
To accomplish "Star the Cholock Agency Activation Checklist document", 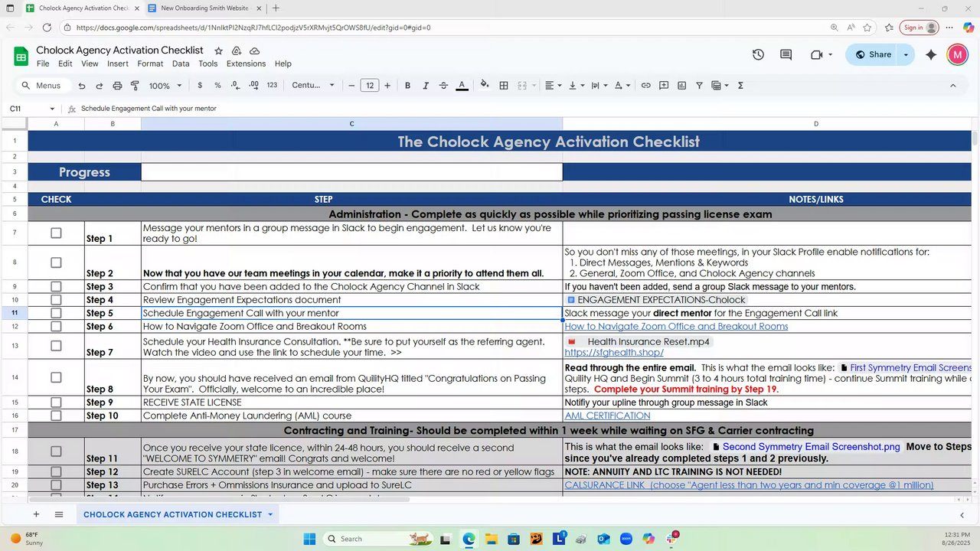I will click(x=218, y=51).
